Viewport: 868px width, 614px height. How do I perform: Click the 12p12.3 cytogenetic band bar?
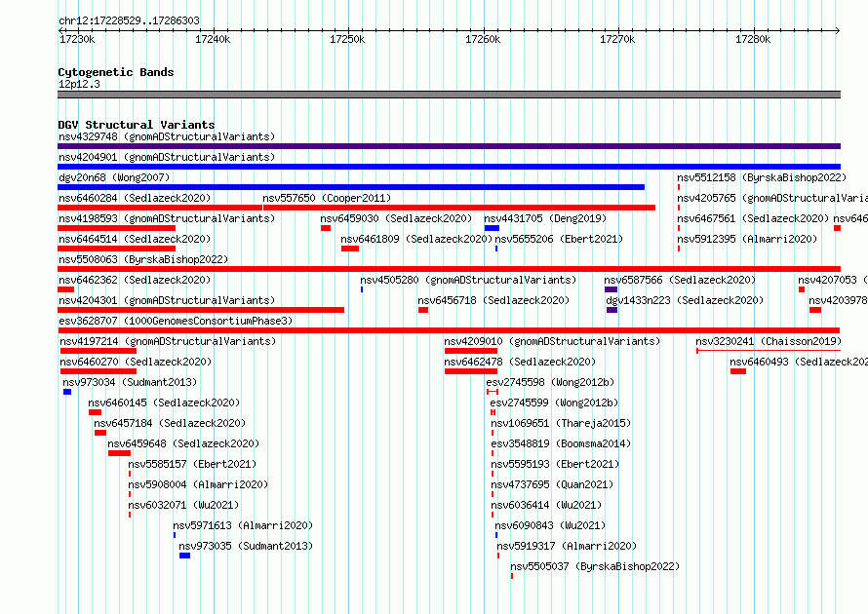(x=449, y=95)
